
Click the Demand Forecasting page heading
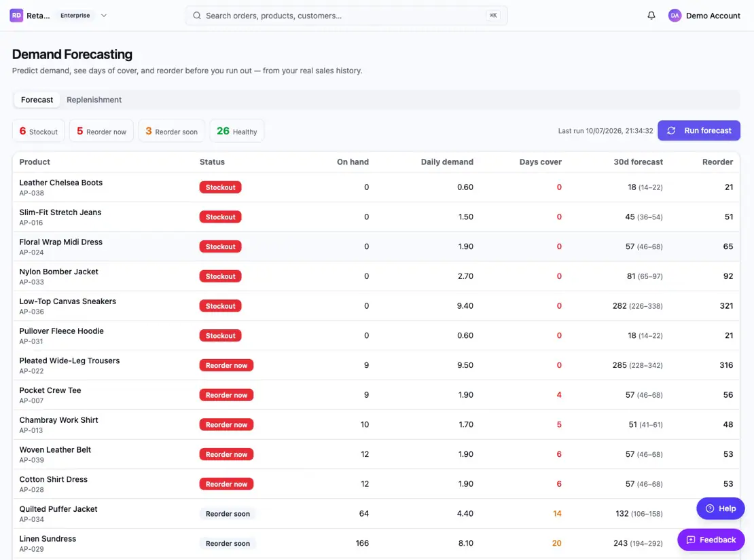pos(72,54)
